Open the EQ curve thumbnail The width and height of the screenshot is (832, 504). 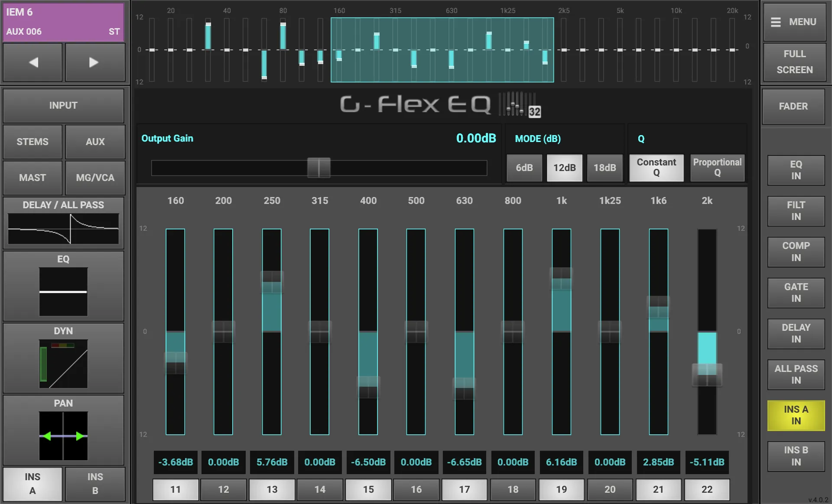click(x=63, y=291)
